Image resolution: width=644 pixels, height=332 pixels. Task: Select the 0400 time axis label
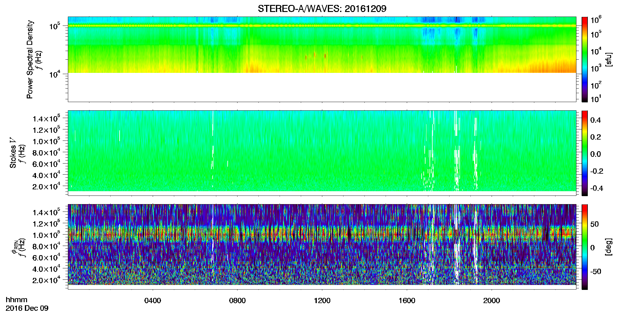coord(152,301)
